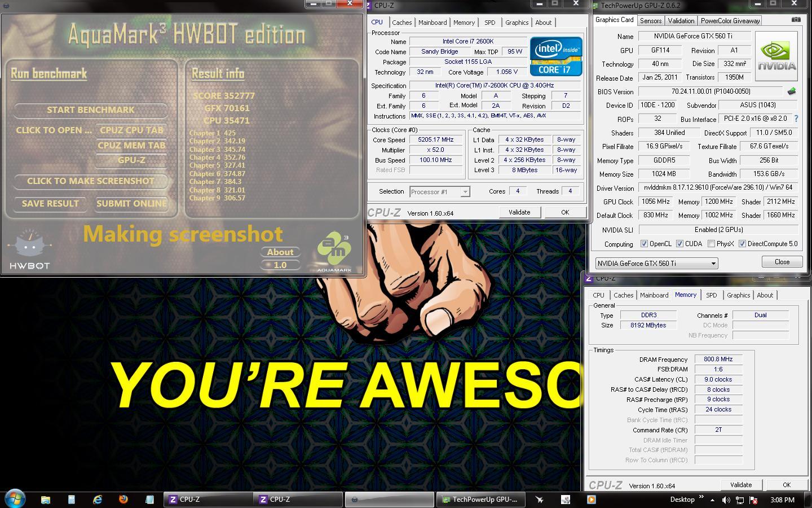This screenshot has height=508, width=812.
Task: Click the HWBOT cat logo in AquaMark
Action: tap(29, 248)
